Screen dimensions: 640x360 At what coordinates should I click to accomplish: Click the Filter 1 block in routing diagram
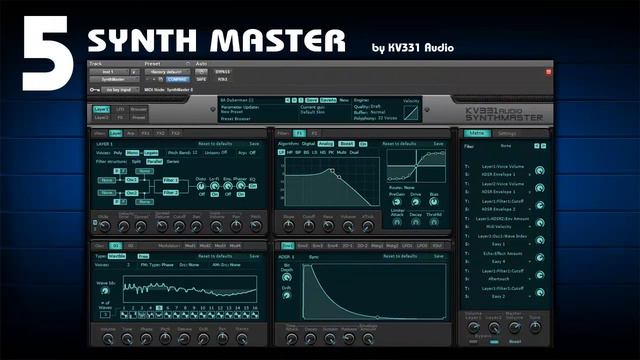[171, 180]
